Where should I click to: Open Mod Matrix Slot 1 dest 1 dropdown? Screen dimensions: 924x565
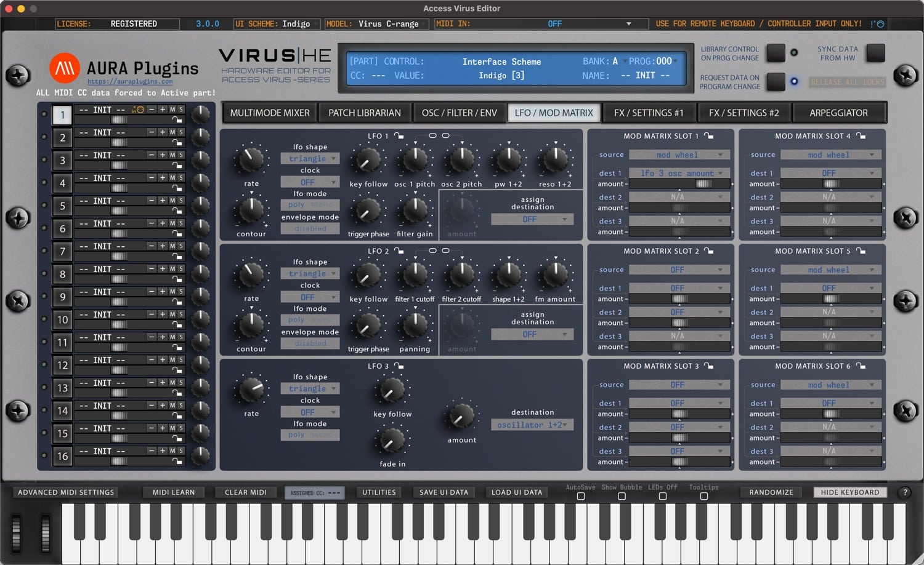pyautogui.click(x=678, y=174)
